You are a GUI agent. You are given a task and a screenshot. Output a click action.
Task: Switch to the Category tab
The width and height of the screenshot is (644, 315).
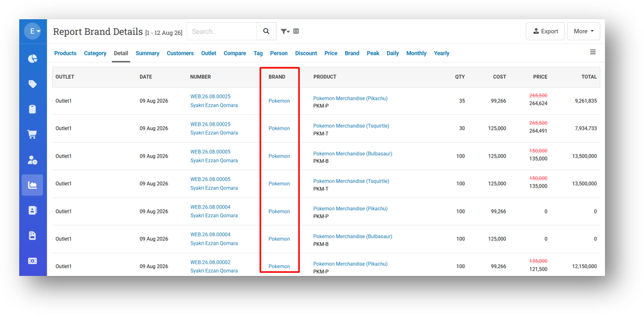(96, 53)
